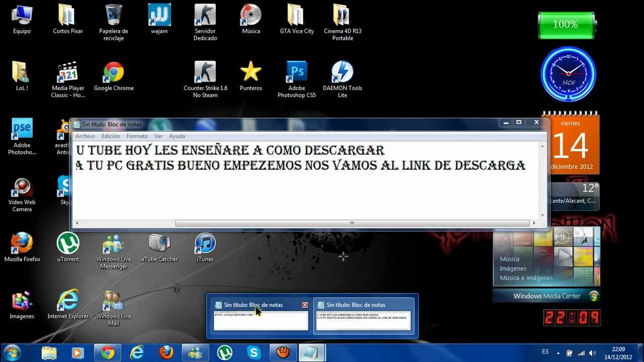Click the ES language indicator
Image resolution: width=644 pixels, height=362 pixels.
click(x=545, y=352)
